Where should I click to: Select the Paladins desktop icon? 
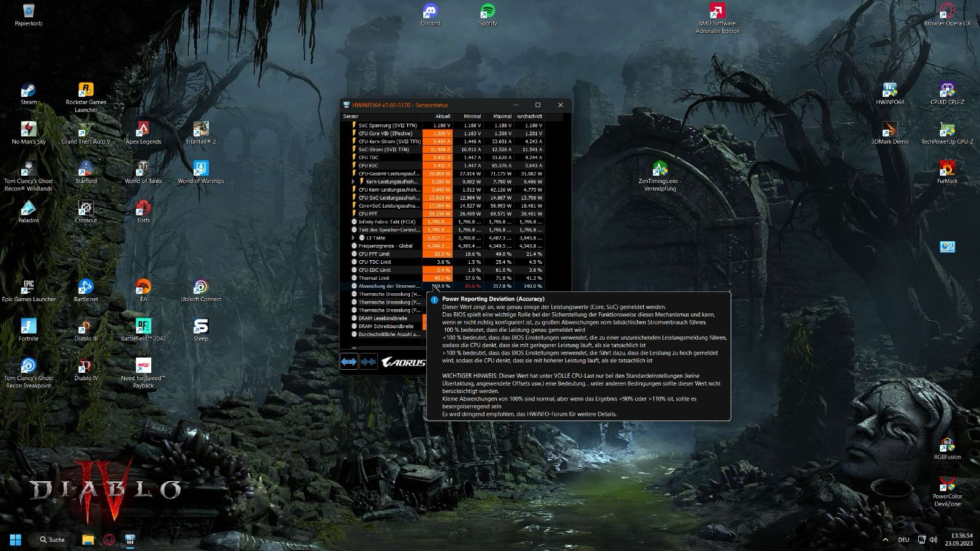(x=28, y=212)
